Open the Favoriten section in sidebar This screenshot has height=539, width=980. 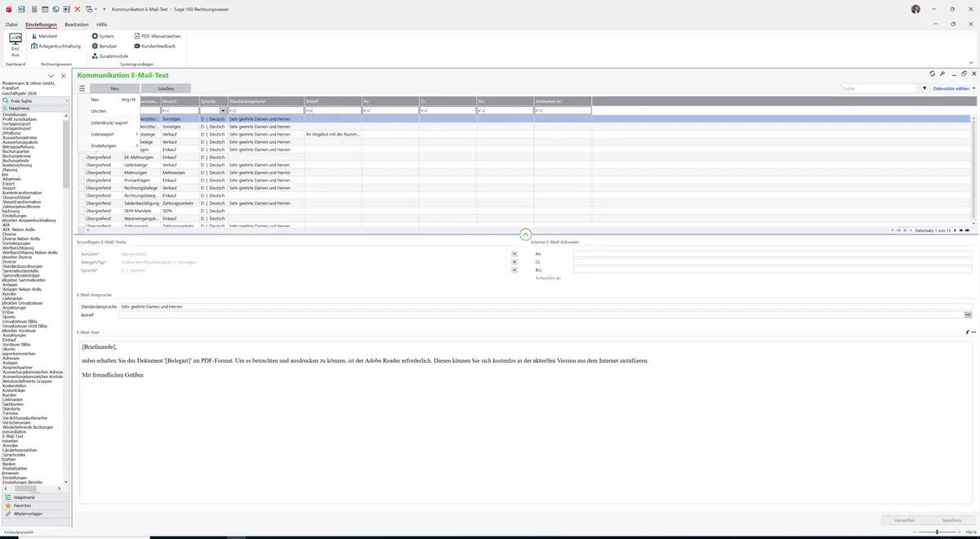coord(36,506)
